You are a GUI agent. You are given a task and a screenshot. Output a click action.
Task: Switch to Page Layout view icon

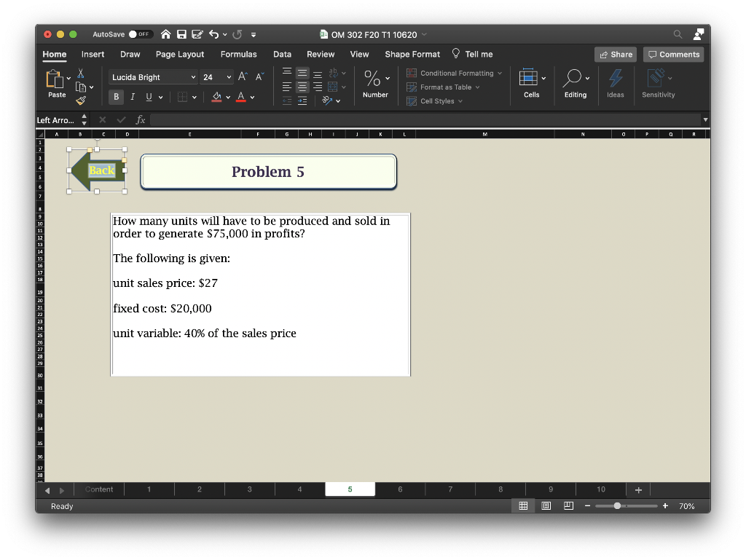(x=546, y=506)
